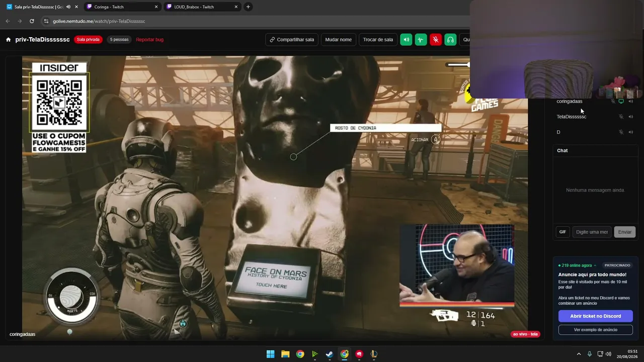Viewport: 644px width, 362px height.
Task: Click coringadaas screen-share monitor icon
Action: (621, 101)
